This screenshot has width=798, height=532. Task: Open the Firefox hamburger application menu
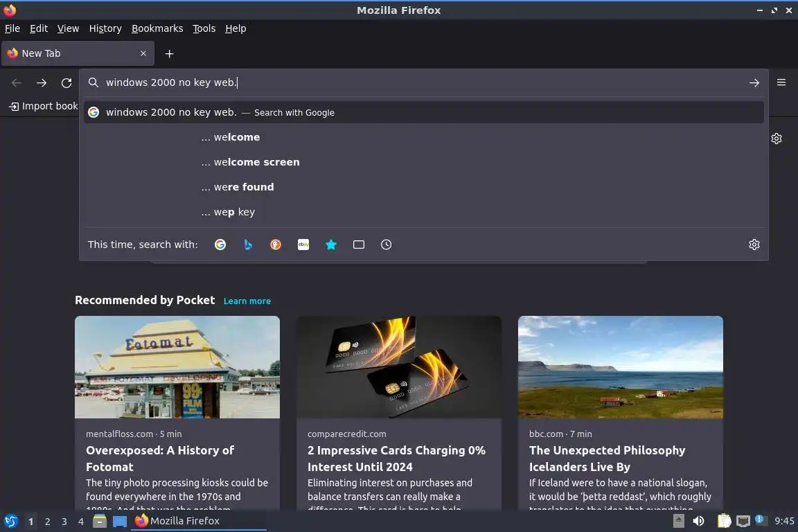click(781, 82)
